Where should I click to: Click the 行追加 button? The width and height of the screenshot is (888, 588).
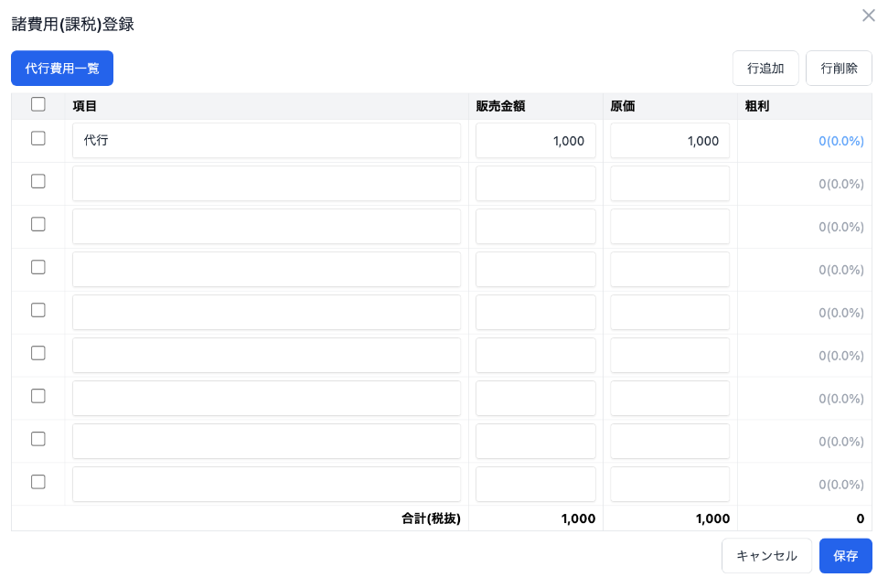pos(765,69)
